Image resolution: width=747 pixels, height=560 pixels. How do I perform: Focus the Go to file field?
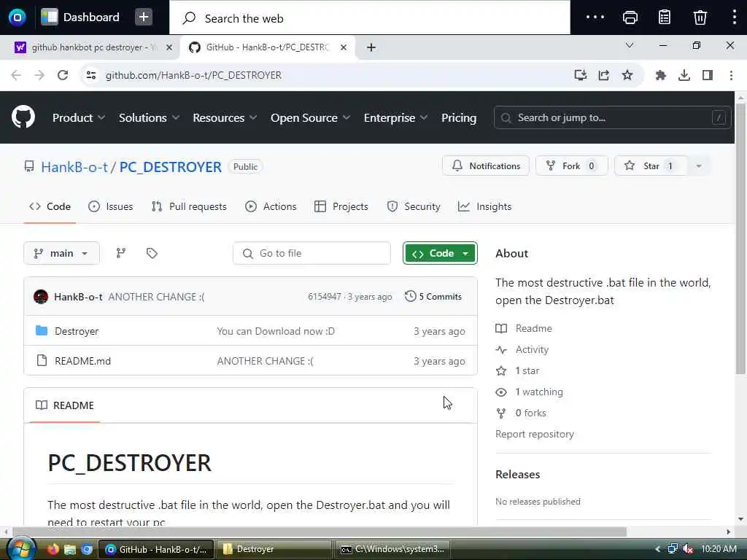(x=311, y=253)
